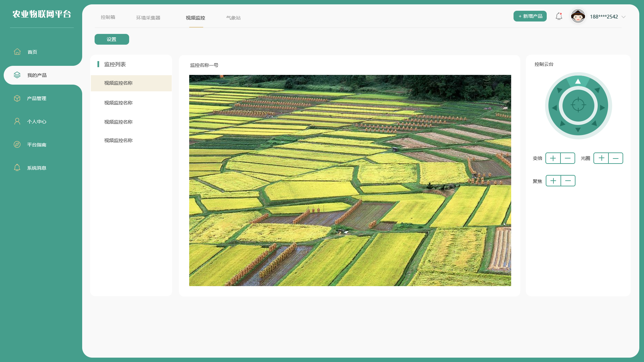This screenshot has width=644, height=362.
Task: Click the user avatar picture
Action: pyautogui.click(x=578, y=16)
